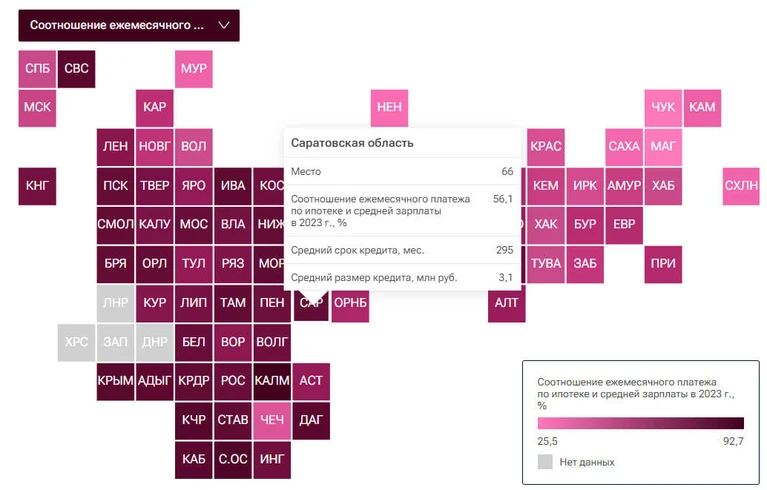
Task: Select the КНГ region tile
Action: (x=37, y=186)
